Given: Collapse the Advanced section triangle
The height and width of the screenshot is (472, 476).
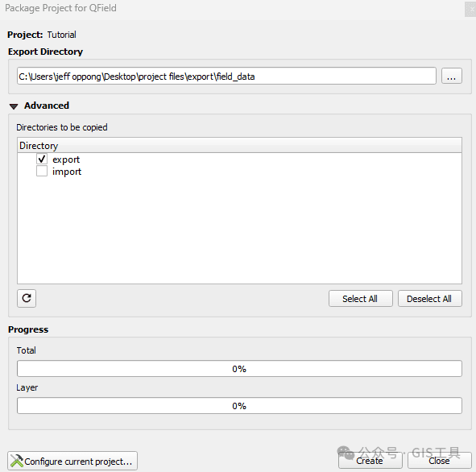Looking at the screenshot, I should [14, 106].
